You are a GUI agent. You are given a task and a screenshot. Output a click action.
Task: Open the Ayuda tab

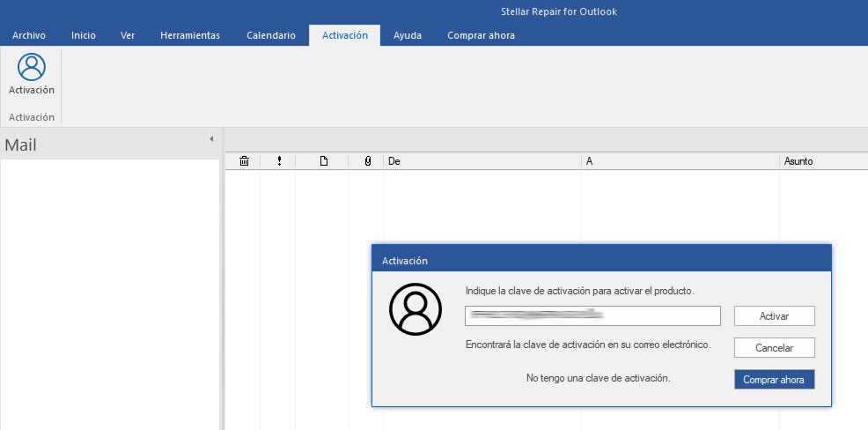click(408, 35)
